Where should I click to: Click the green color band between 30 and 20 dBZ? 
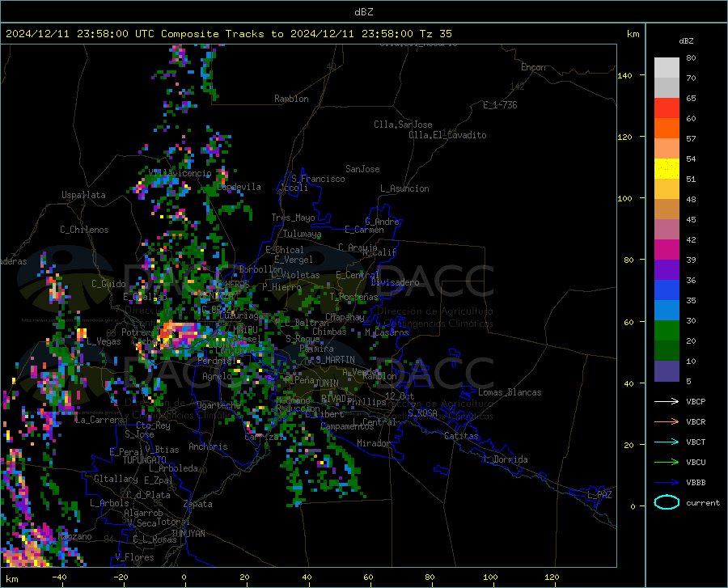click(667, 331)
